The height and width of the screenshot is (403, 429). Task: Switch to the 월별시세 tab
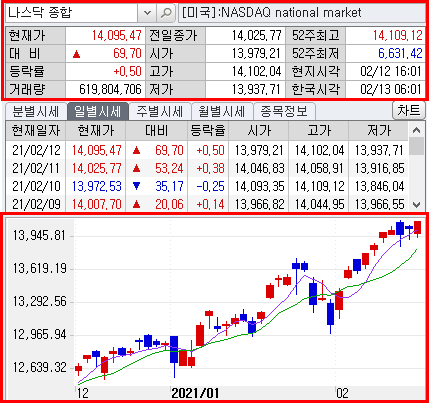(x=222, y=111)
